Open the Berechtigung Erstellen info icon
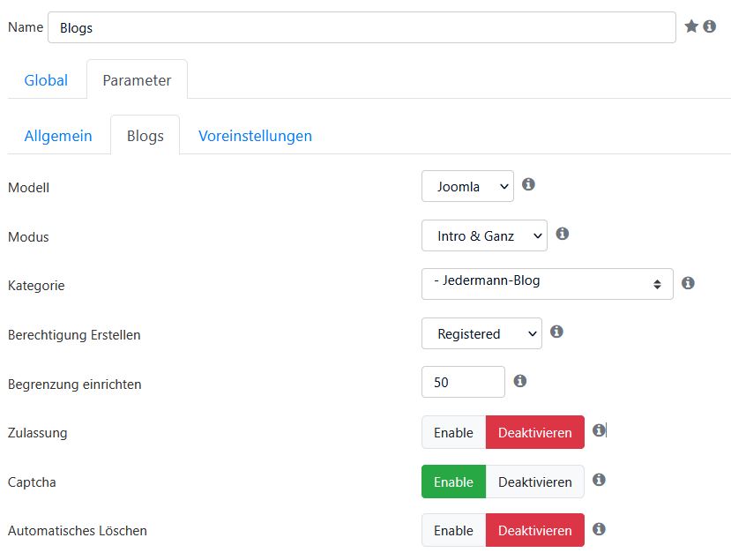Viewport: 731px width, 560px height. coord(556,332)
